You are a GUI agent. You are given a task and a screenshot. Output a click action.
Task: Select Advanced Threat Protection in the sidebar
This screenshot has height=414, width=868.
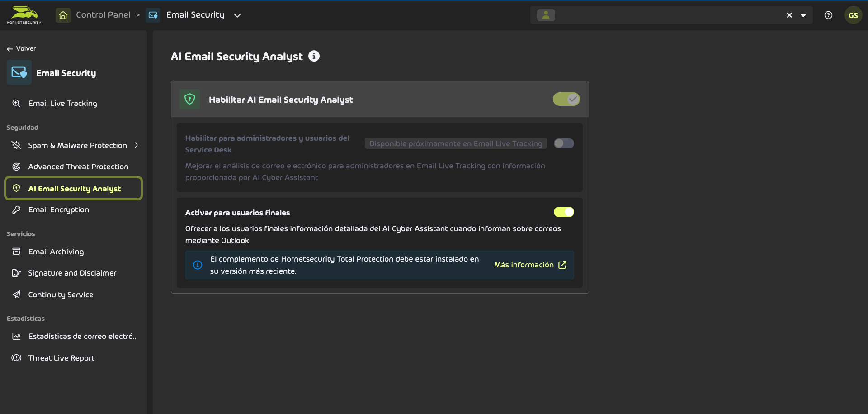tap(78, 167)
